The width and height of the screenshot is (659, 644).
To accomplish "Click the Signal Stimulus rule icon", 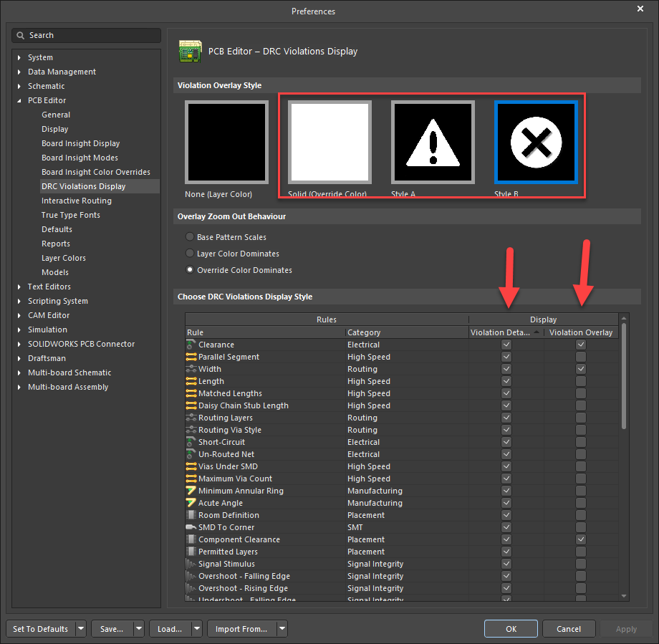I will coord(191,564).
